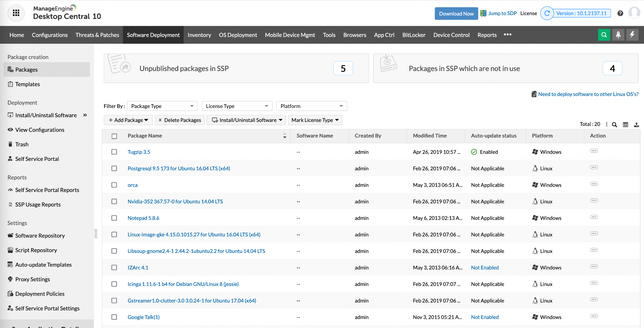644x328 pixels.
Task: Switch to the Reports tab
Action: (487, 35)
